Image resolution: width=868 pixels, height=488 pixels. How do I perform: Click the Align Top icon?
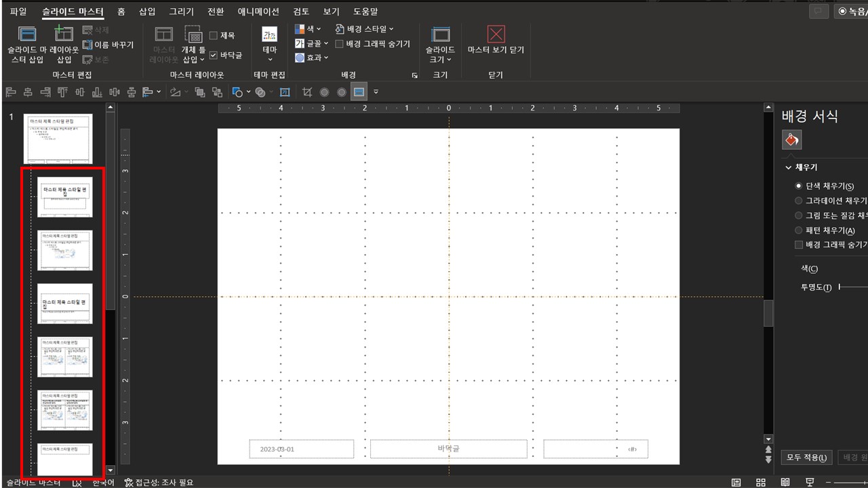tap(62, 92)
